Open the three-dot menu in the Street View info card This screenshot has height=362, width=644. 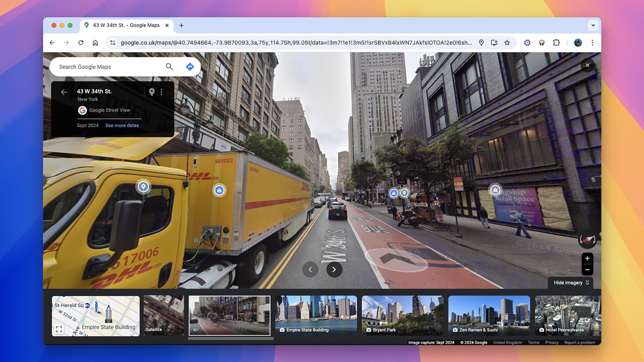162,92
